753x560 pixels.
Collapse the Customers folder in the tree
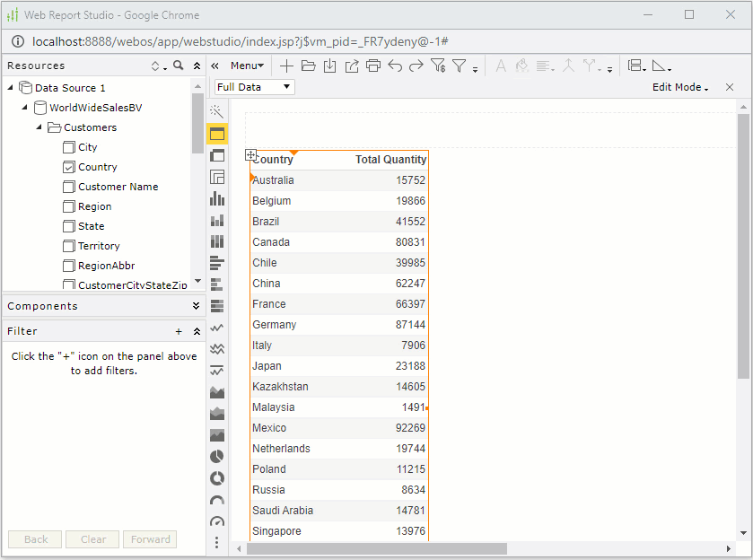click(38, 127)
